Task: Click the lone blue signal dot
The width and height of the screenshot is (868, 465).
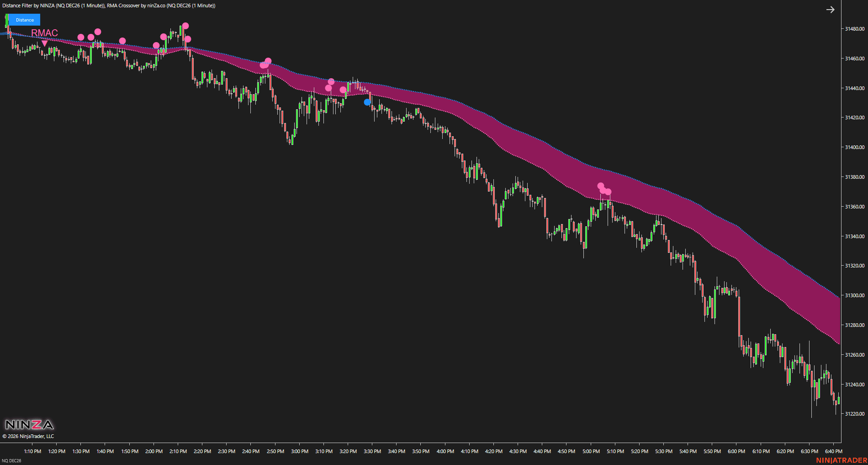Action: 367,102
